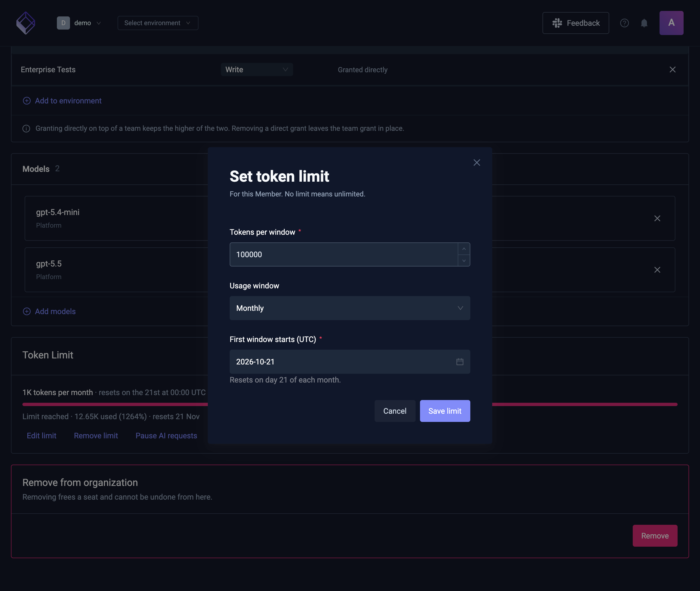700x591 pixels.
Task: Open Edit limit link
Action: 42,436
